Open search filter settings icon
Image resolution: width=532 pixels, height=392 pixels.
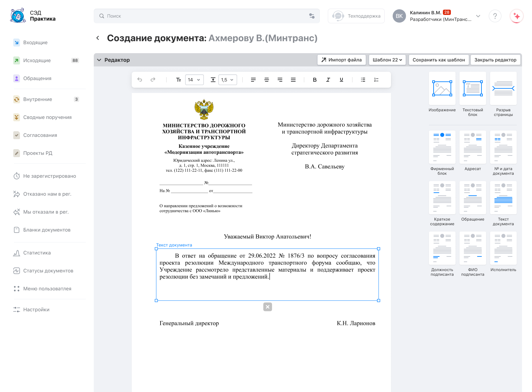click(x=312, y=16)
